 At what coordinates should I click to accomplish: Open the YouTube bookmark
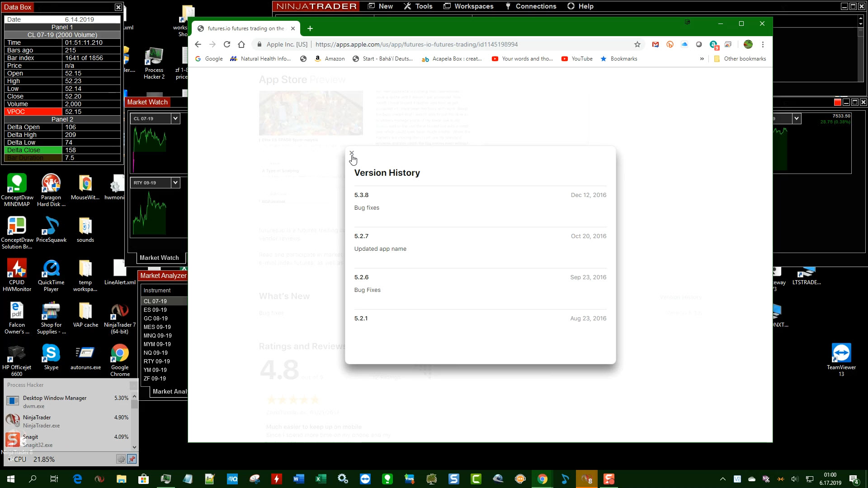click(x=577, y=59)
